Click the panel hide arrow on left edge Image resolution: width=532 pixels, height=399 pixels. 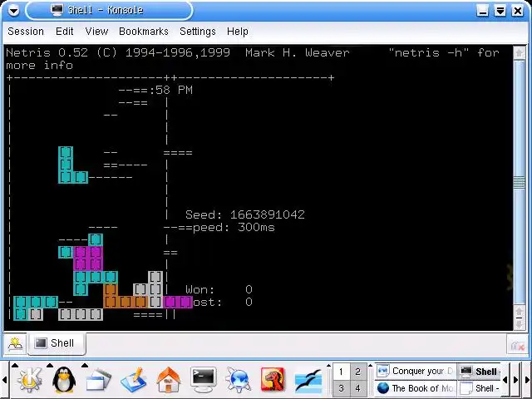[x=4, y=380]
